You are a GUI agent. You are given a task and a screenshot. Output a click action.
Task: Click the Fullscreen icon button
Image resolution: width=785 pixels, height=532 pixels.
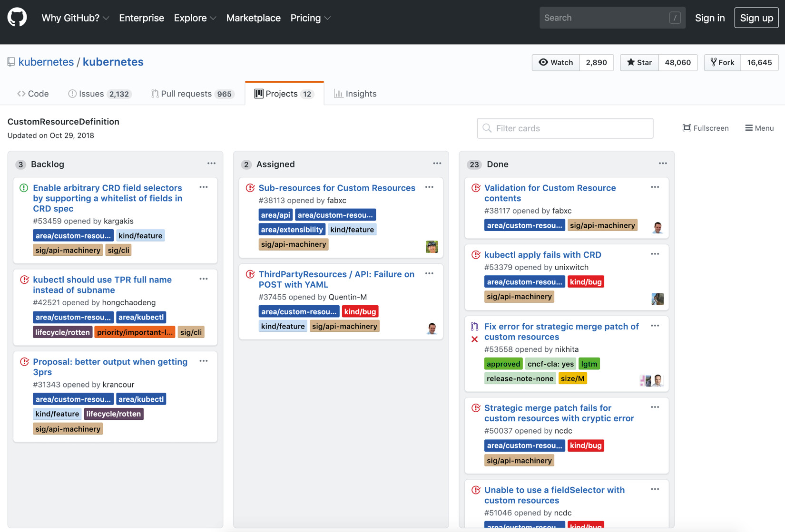pyautogui.click(x=706, y=128)
